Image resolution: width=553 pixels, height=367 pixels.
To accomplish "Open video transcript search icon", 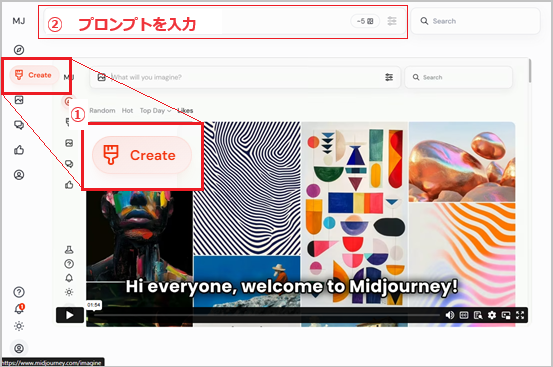I will pos(478,315).
